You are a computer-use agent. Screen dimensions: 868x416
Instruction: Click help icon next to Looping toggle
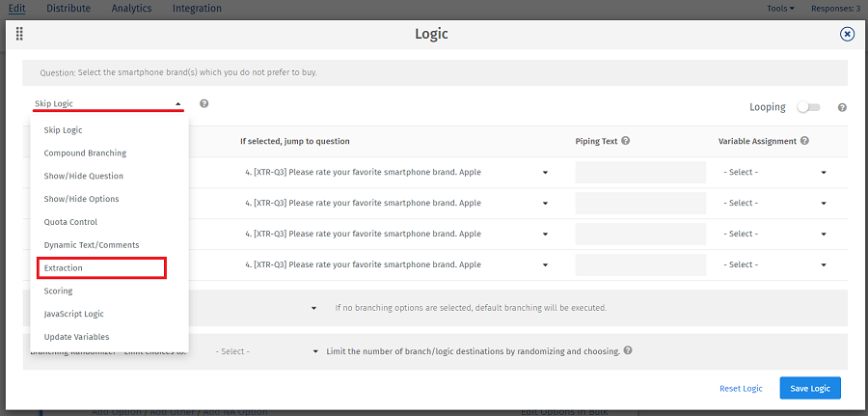[x=842, y=108]
